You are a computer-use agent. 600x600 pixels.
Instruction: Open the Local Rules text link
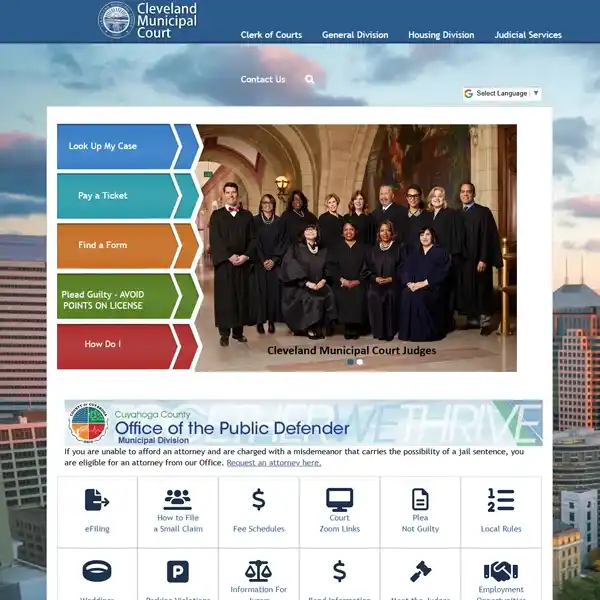(x=501, y=529)
